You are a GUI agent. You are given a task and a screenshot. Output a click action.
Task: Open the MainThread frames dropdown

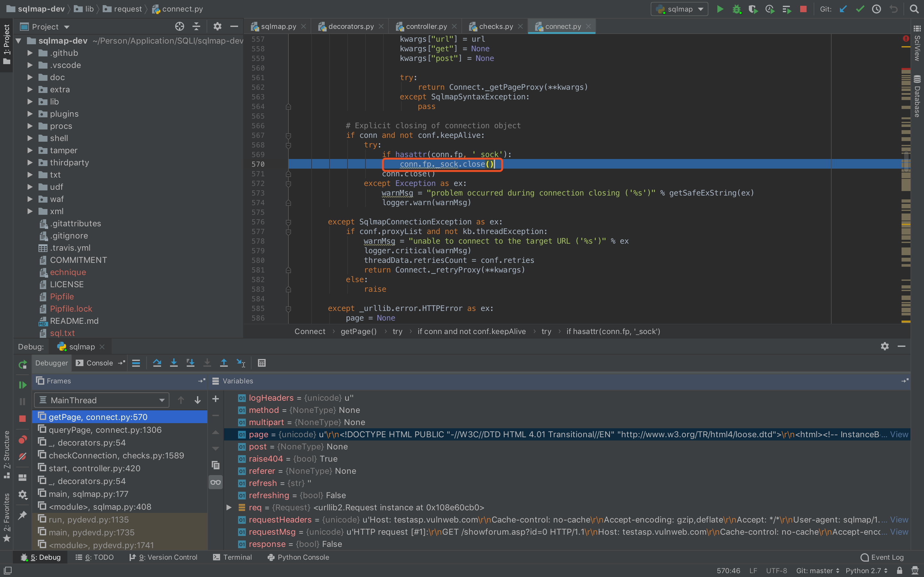pyautogui.click(x=101, y=400)
